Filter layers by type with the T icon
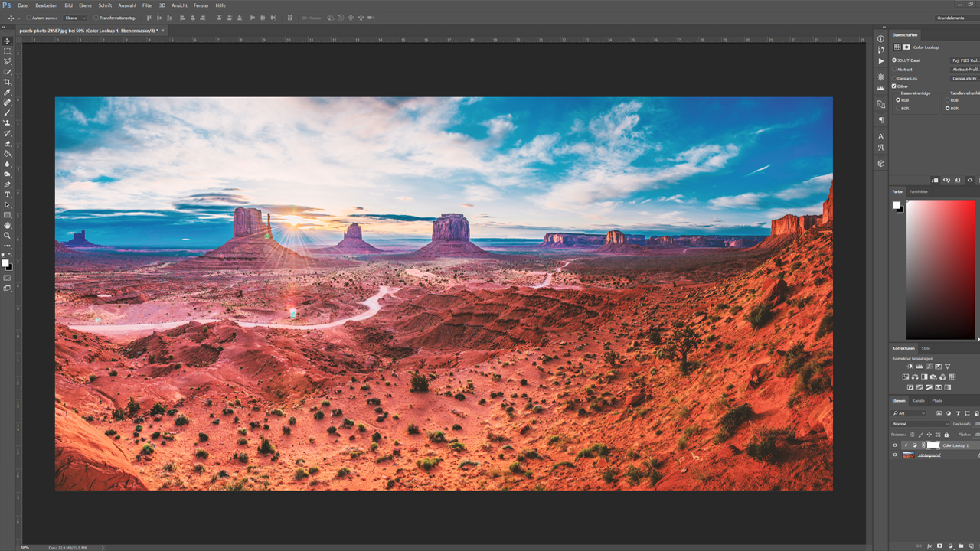This screenshot has height=551, width=980. click(959, 413)
